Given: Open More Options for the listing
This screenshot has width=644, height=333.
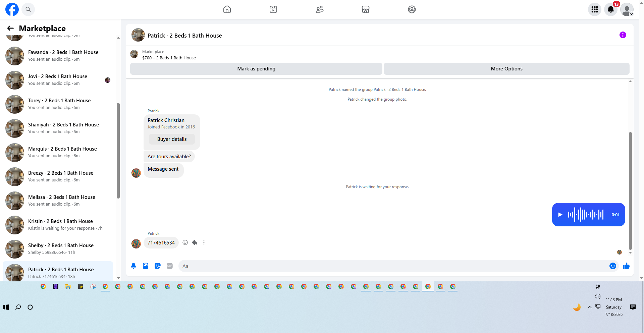Looking at the screenshot, I should coord(506,69).
